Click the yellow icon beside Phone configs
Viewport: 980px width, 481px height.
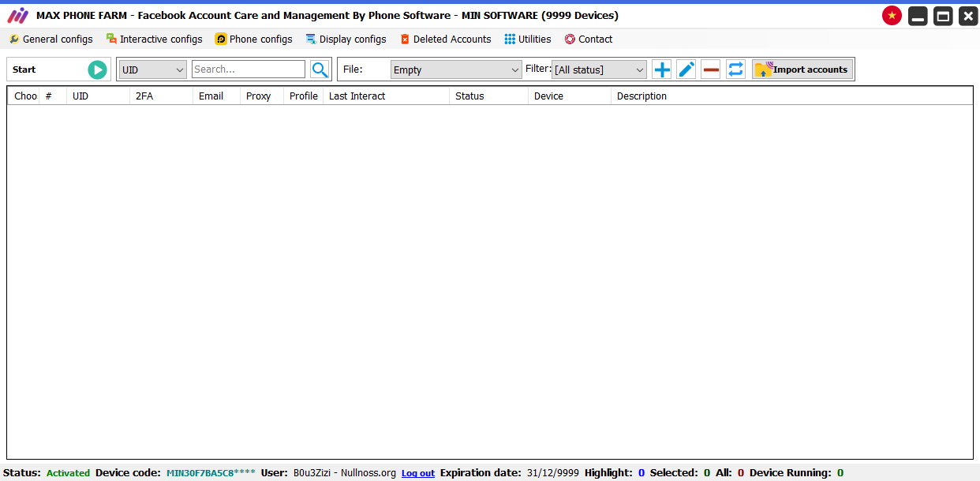(x=221, y=39)
